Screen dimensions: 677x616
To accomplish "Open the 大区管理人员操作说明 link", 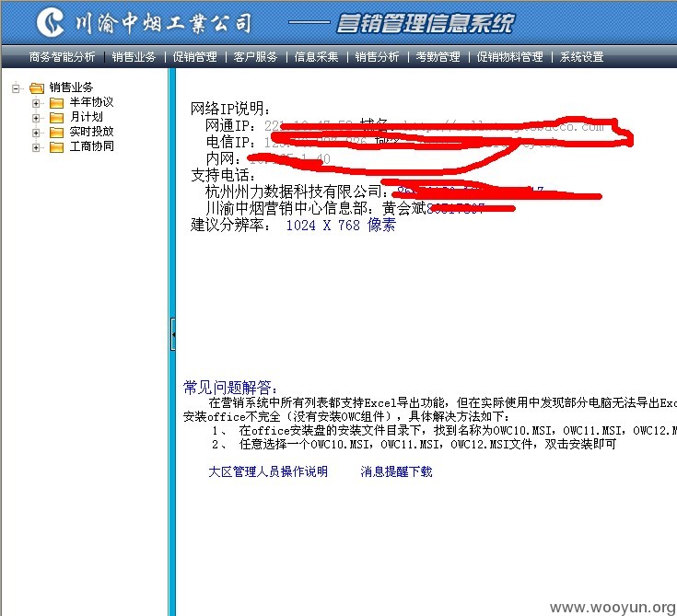I will pos(268,471).
